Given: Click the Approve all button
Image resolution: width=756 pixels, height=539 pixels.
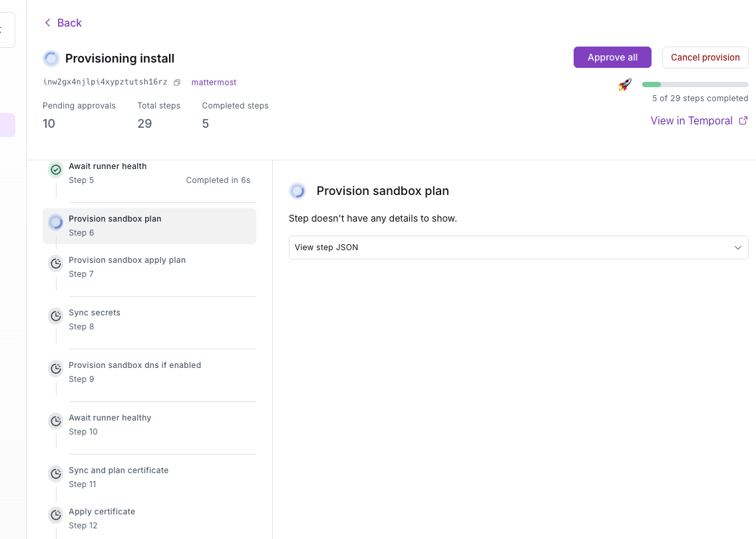Looking at the screenshot, I should click(612, 57).
